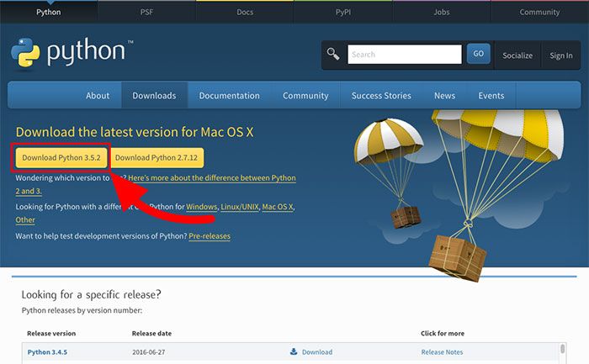Follow the Windows platform link
This screenshot has width=589, height=364.
202,207
